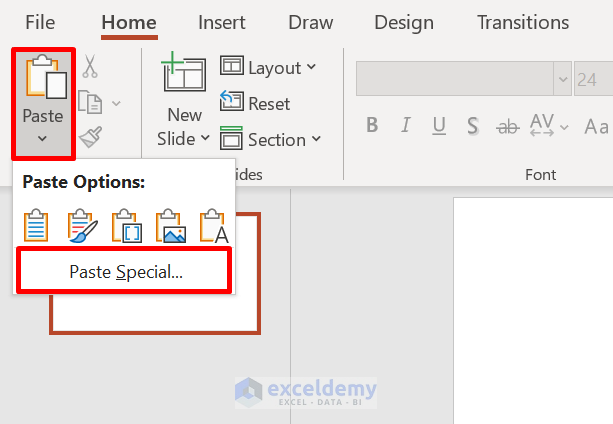
Task: Click Paste Special menu entry
Action: 125,271
